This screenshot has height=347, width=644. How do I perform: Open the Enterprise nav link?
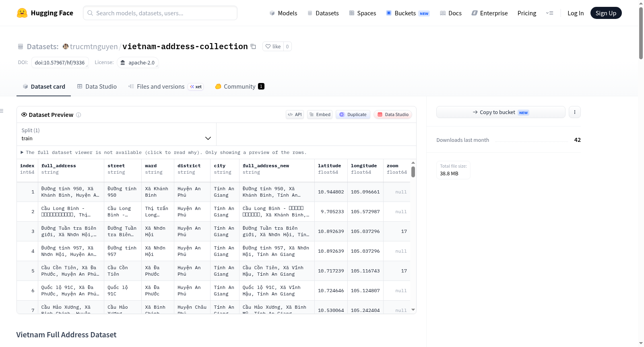tap(489, 13)
